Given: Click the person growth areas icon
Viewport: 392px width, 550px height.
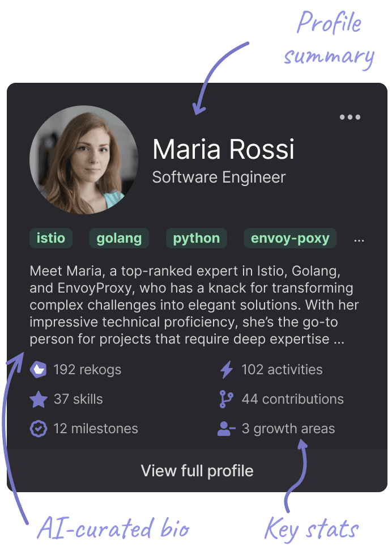Looking at the screenshot, I should click(x=226, y=429).
